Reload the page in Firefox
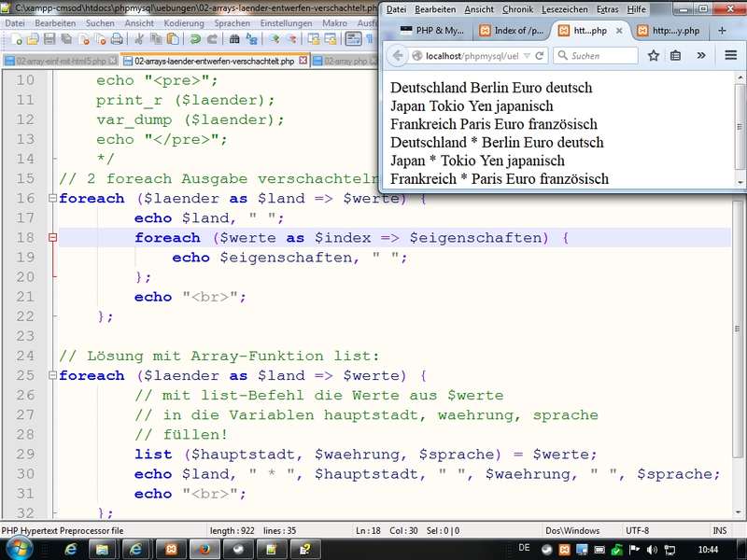Screen dimensions: 747x560 tap(540, 56)
